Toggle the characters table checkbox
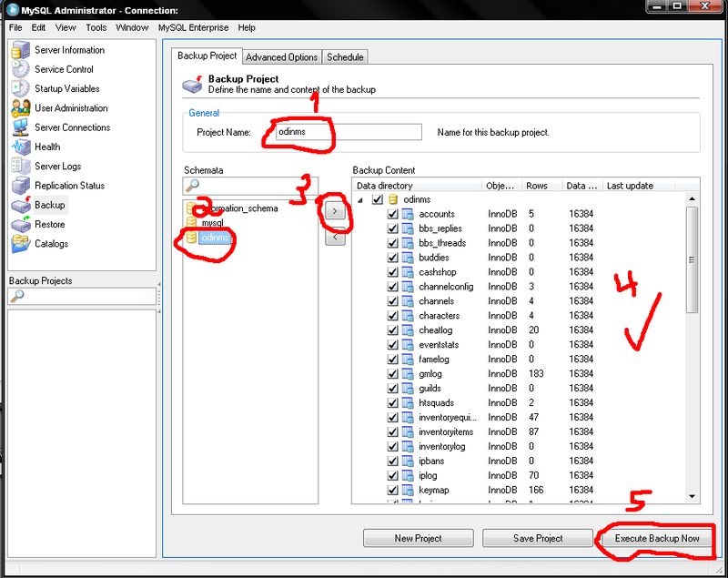This screenshot has width=728, height=578. pyautogui.click(x=393, y=316)
